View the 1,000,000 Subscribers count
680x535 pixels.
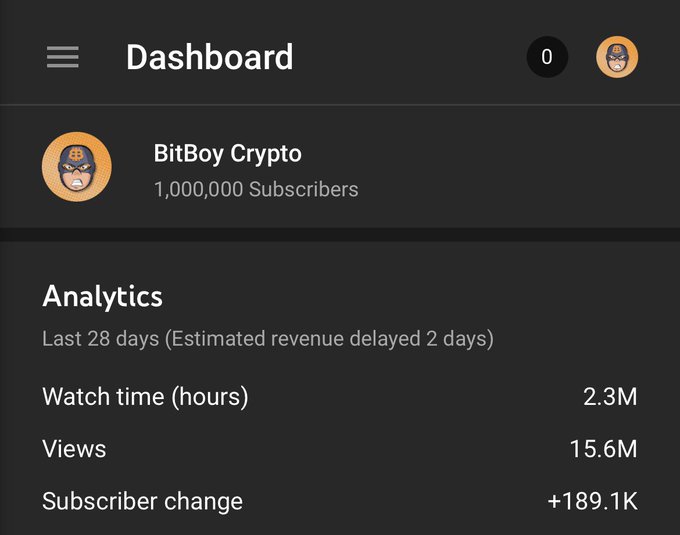point(256,189)
